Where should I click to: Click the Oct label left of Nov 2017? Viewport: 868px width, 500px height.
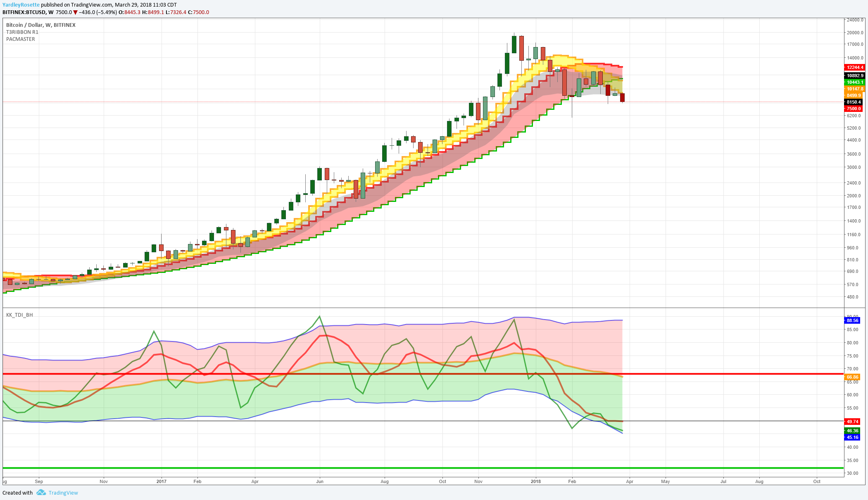[442, 481]
